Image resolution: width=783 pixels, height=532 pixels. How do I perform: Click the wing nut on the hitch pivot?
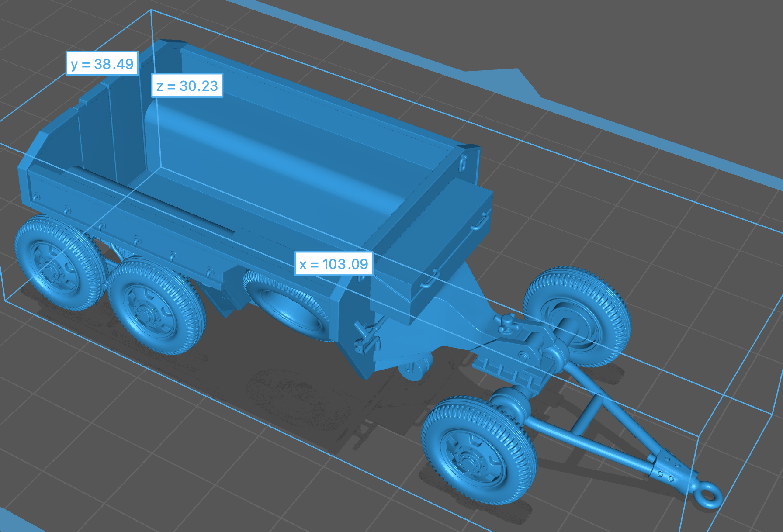pos(507,321)
